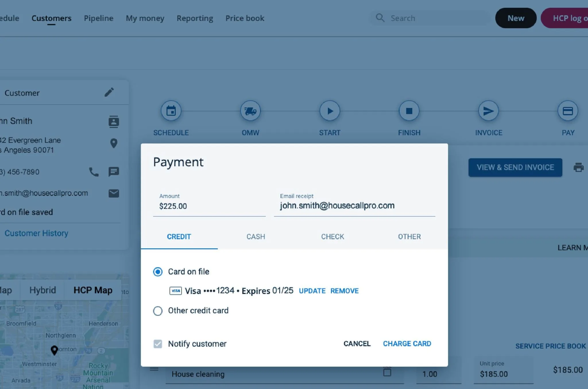
Task: Click the Pay credit card icon
Action: (568, 111)
